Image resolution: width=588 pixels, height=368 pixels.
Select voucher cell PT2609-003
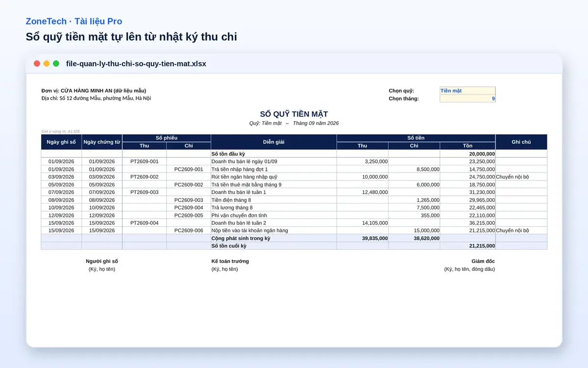tap(145, 192)
